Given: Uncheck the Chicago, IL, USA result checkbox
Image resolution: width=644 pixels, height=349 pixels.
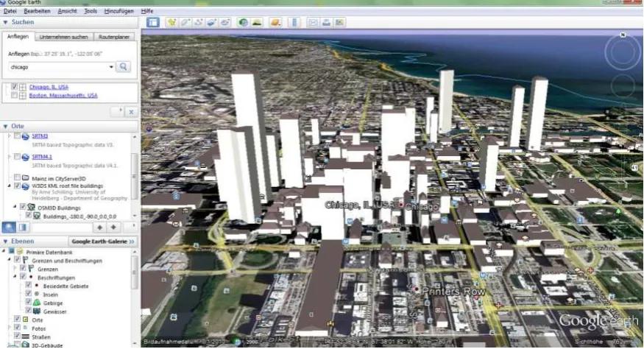Looking at the screenshot, I should (x=15, y=87).
